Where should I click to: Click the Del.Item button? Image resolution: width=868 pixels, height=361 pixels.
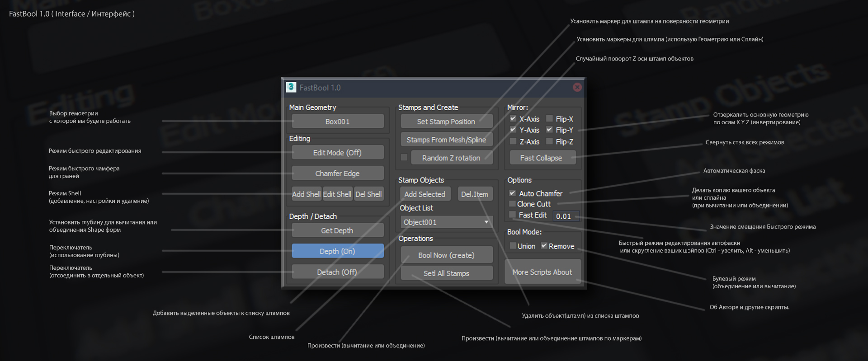pyautogui.click(x=475, y=194)
